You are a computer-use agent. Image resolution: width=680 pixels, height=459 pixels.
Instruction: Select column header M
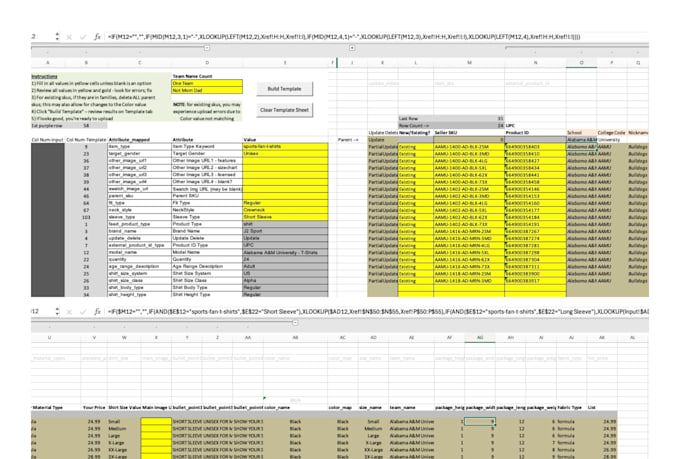(x=469, y=63)
